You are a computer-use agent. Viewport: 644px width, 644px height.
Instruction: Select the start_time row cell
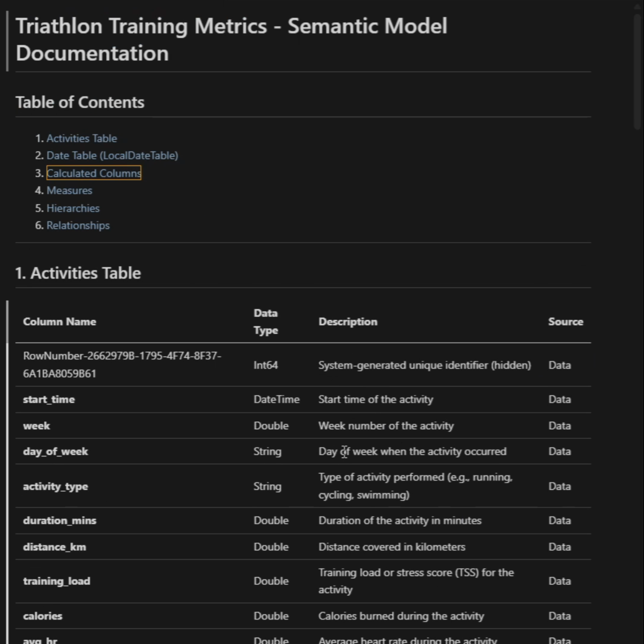[49, 399]
